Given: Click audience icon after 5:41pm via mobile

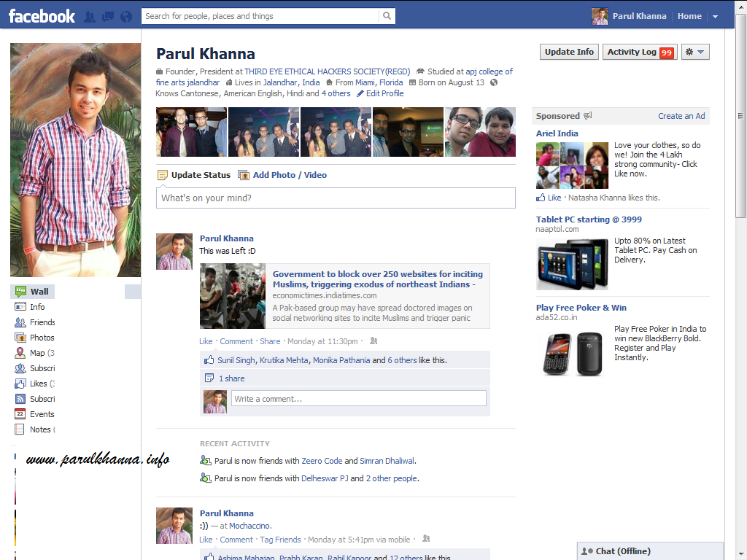Looking at the screenshot, I should tap(426, 539).
